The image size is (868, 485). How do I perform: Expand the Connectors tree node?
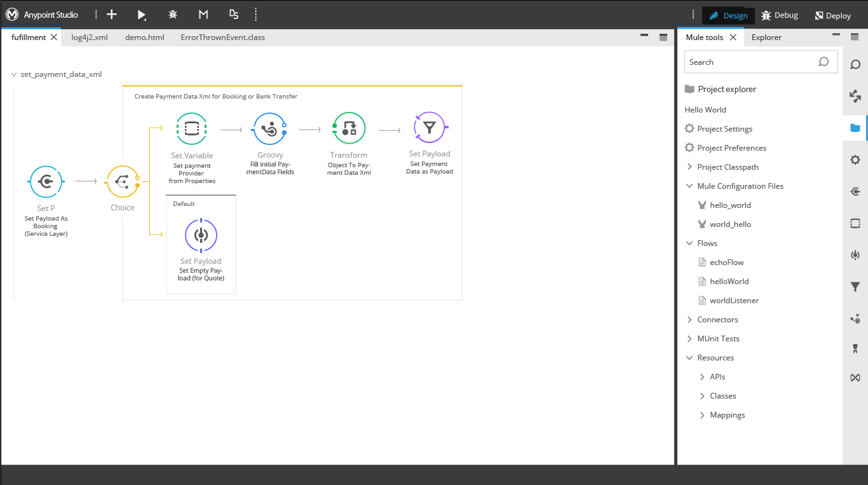coord(689,319)
